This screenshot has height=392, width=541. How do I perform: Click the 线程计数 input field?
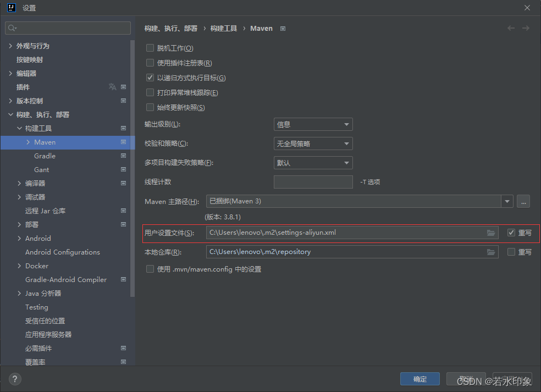click(313, 182)
